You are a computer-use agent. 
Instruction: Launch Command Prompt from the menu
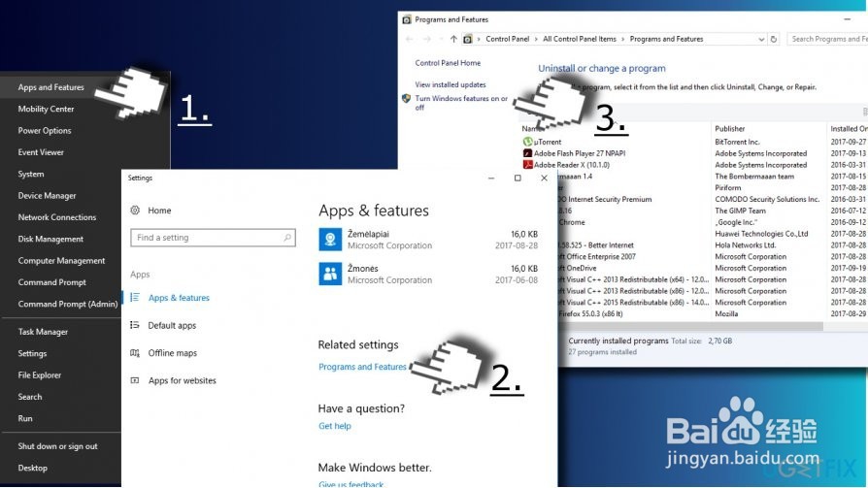click(52, 282)
